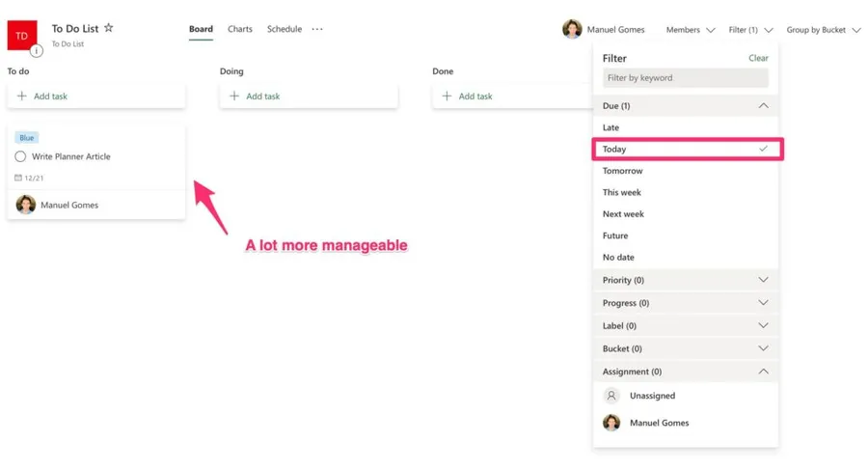Mark Write Planner Article as complete
The height and width of the screenshot is (471, 868).
[x=20, y=156]
